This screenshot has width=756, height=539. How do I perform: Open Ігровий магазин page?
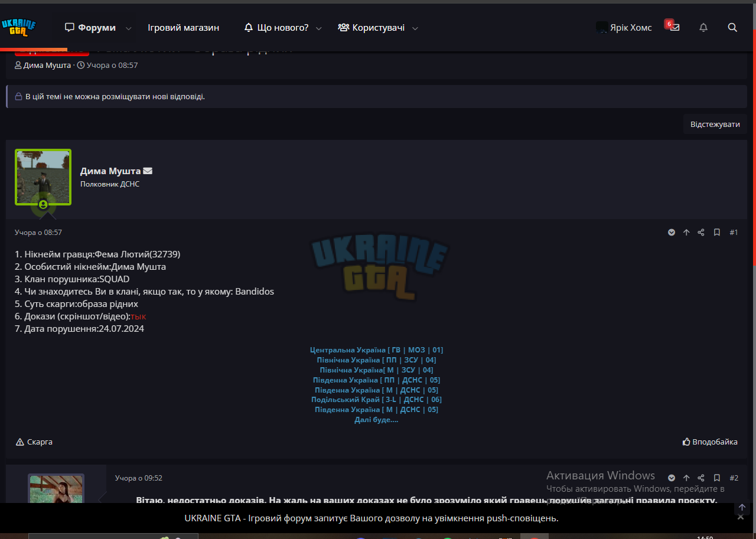[183, 28]
